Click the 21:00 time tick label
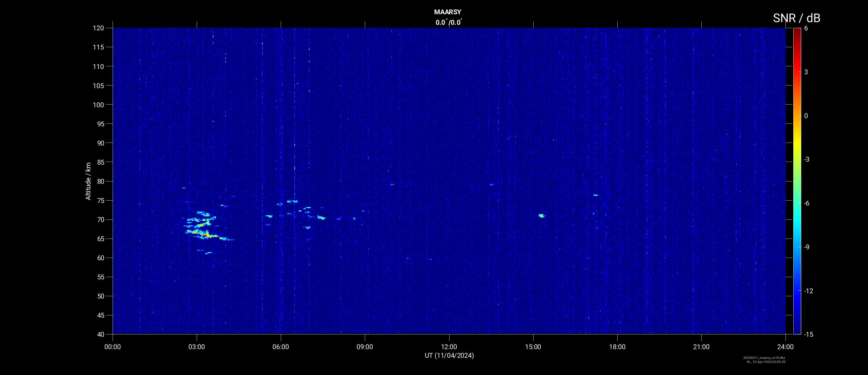Viewport: 868px width, 375px height. [701, 347]
